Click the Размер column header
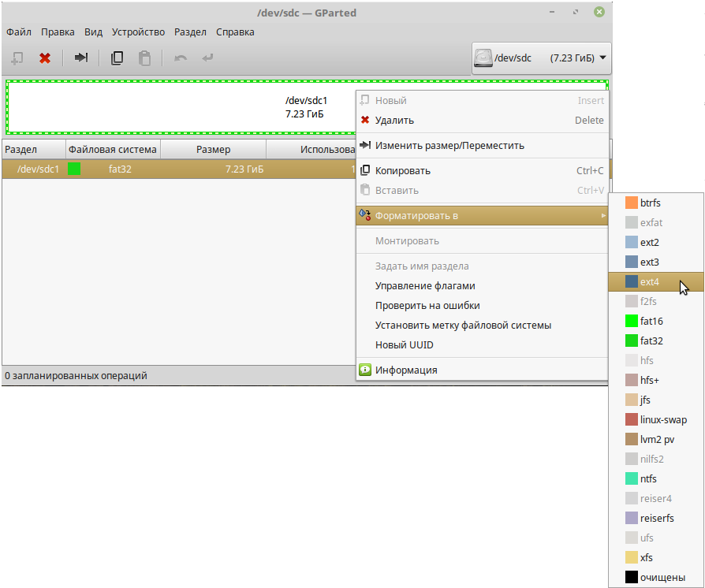Viewport: 705px width, 588px height. point(213,149)
